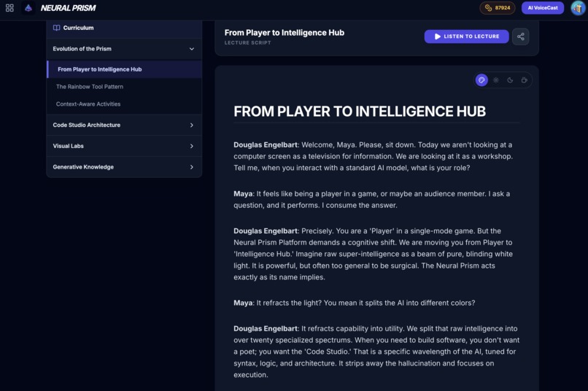Click the share icon button
This screenshot has width=588, height=391.
tap(520, 36)
